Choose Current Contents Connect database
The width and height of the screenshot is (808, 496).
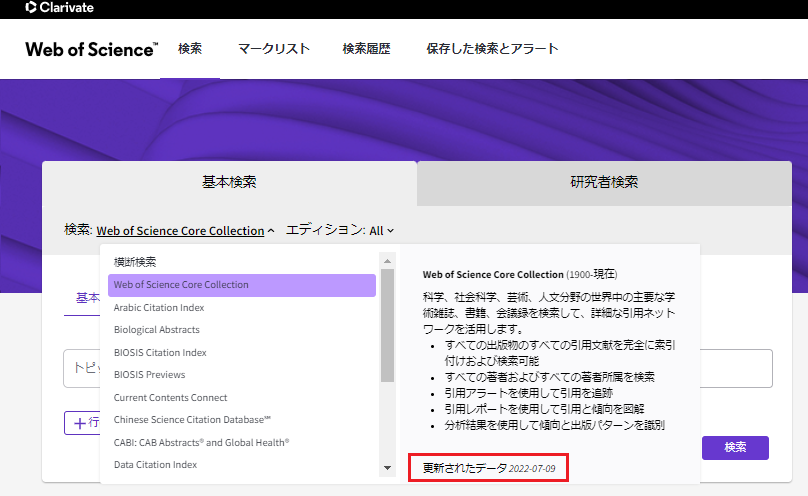(170, 398)
